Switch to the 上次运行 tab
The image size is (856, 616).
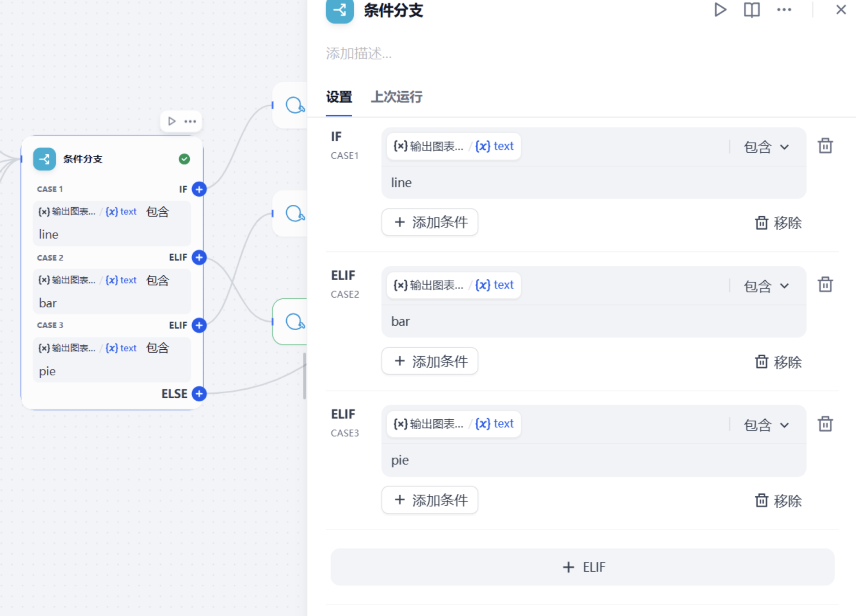click(397, 97)
